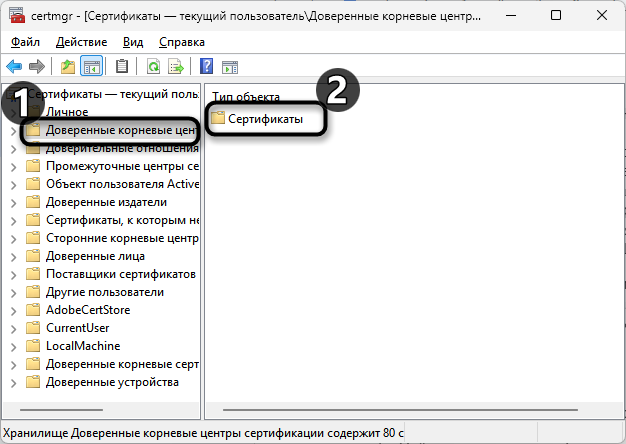Image resolution: width=626 pixels, height=444 pixels.
Task: Click the grey forward arrow
Action: pos(37,66)
